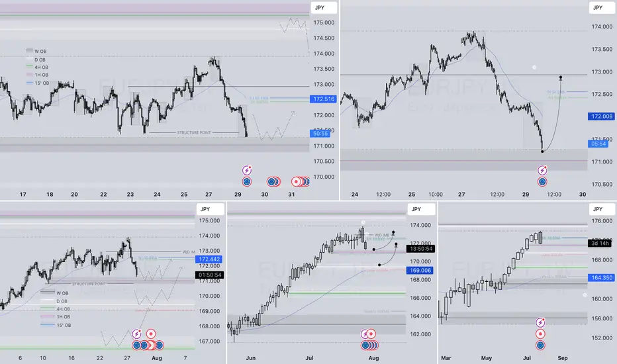The height and width of the screenshot is (364, 617).
Task: Open the last blue flag event above Aug in bottom-left chart
Action: click(x=160, y=345)
